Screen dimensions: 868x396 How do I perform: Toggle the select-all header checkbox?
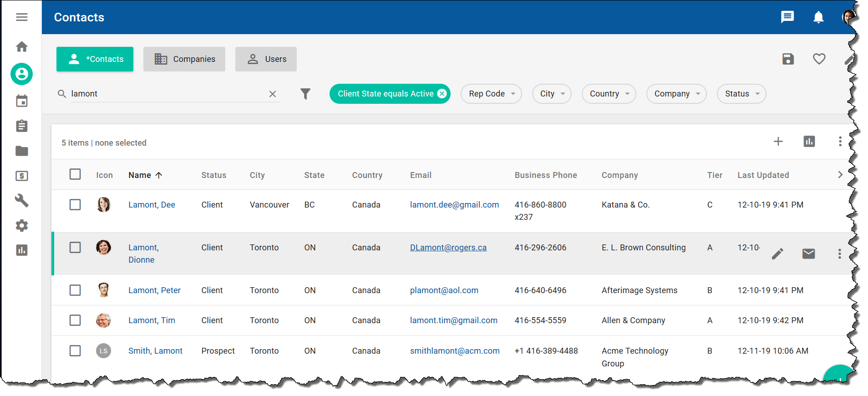pos(75,174)
